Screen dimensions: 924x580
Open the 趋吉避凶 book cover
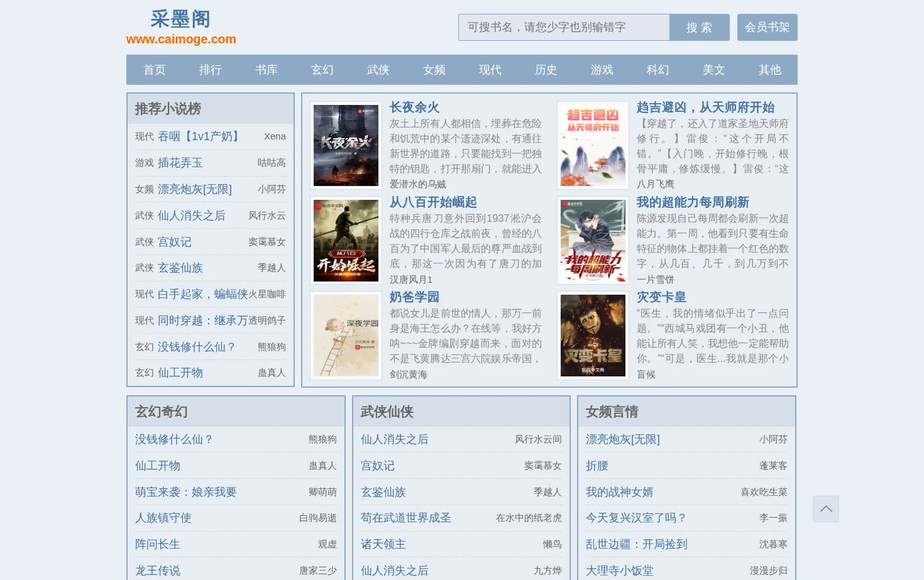pyautogui.click(x=593, y=145)
